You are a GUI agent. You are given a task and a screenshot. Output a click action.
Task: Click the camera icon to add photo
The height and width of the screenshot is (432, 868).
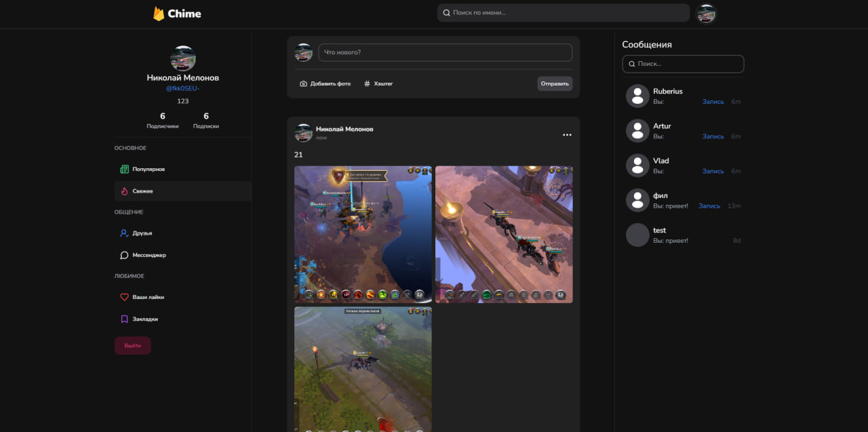(303, 83)
